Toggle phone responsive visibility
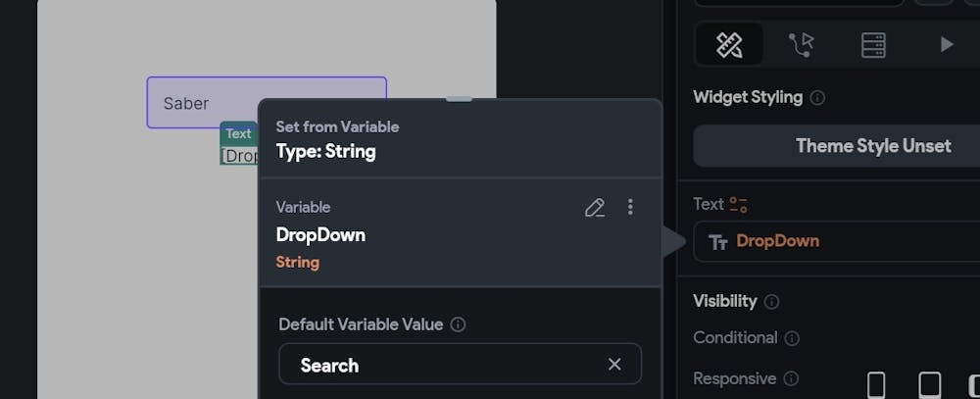Image resolution: width=980 pixels, height=399 pixels. pos(876,384)
